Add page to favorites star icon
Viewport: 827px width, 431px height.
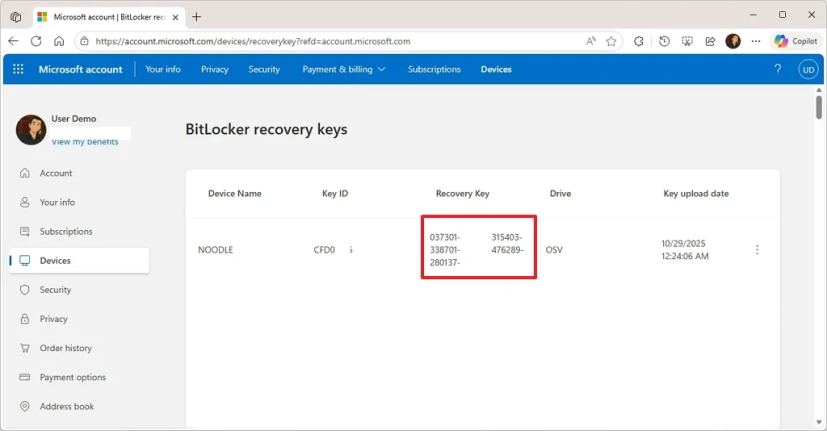(612, 41)
